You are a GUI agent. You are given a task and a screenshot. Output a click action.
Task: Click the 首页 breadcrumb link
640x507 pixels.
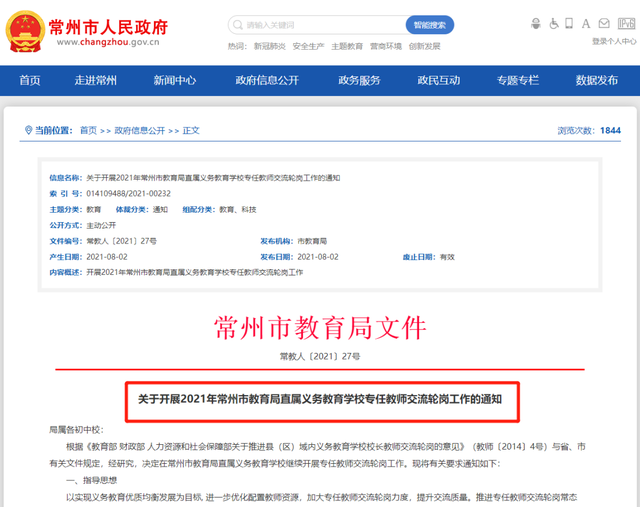point(88,131)
